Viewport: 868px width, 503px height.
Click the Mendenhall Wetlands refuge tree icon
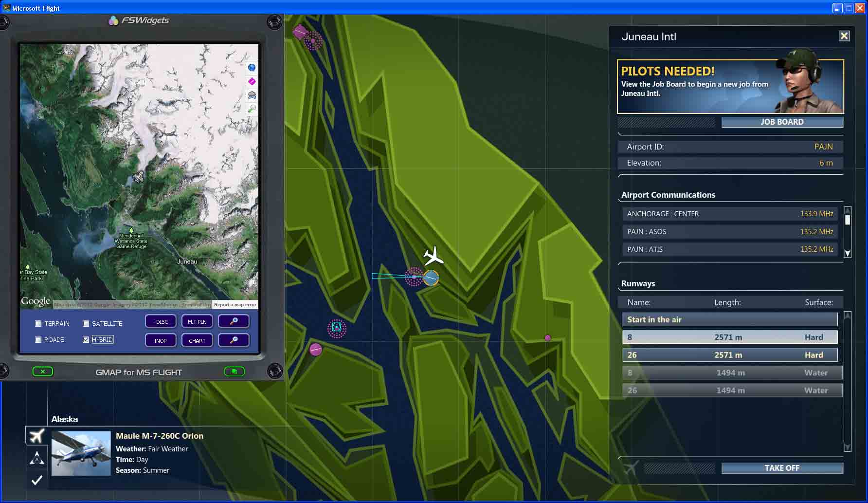[x=131, y=230]
